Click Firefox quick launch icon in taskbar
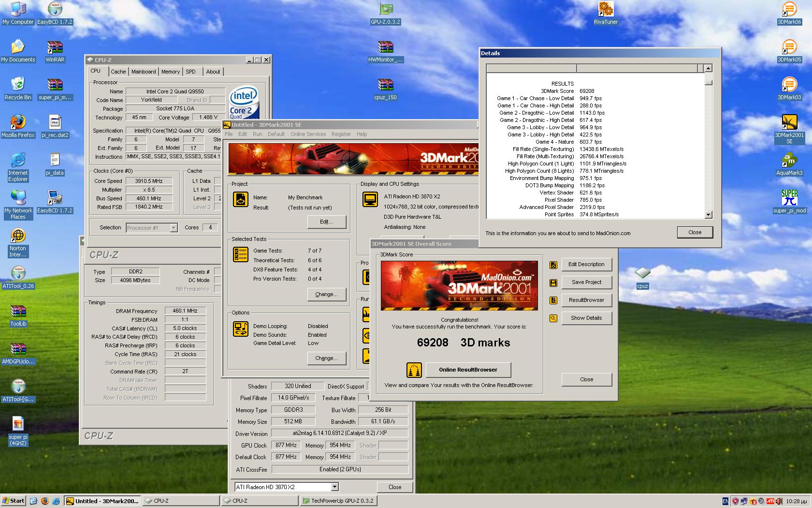This screenshot has height=508, width=812. pos(45,501)
